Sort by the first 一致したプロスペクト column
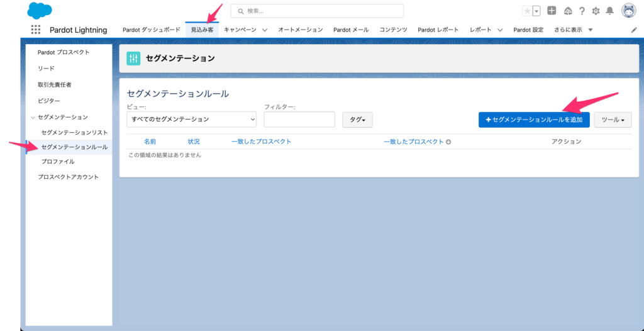 pyautogui.click(x=261, y=142)
